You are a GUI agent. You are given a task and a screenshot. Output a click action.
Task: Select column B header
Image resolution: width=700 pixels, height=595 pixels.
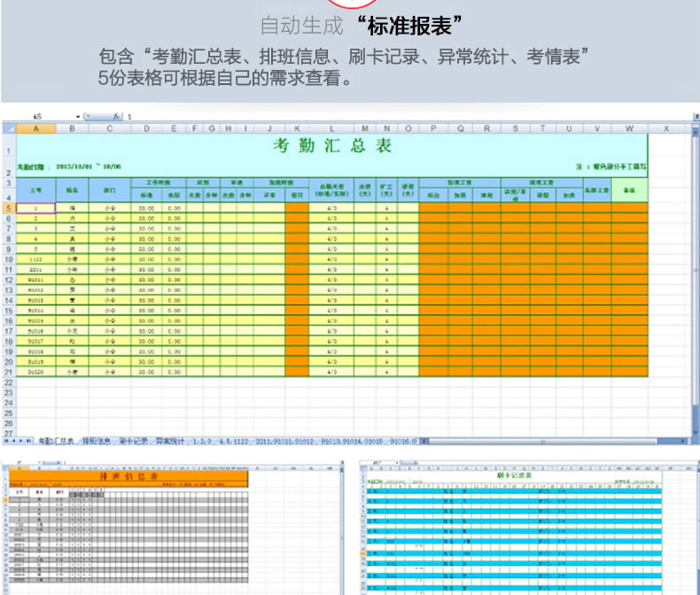click(x=73, y=129)
